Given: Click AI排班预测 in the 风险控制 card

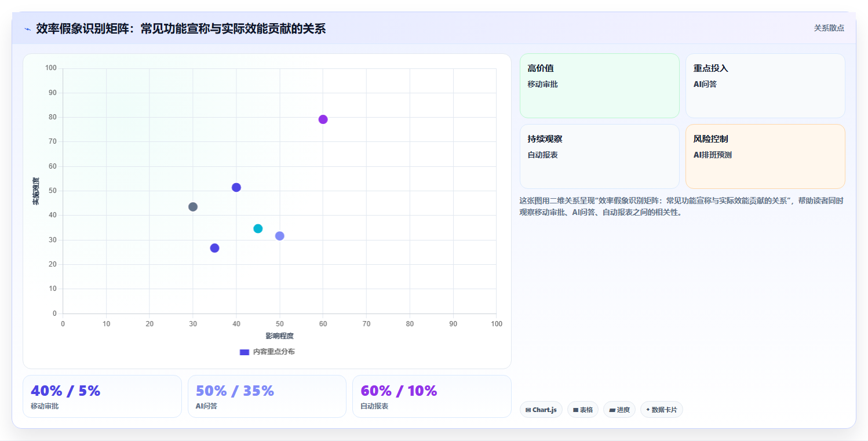Looking at the screenshot, I should click(x=713, y=155).
